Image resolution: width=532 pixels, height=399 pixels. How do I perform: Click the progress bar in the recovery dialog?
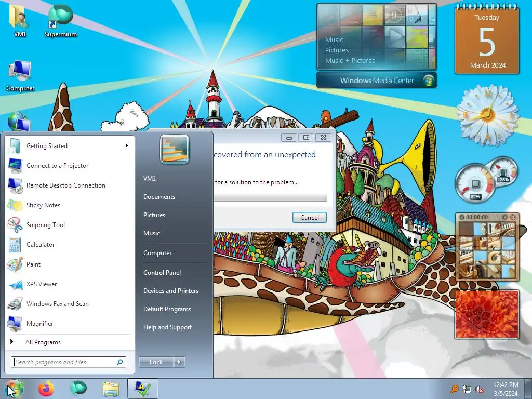[x=270, y=198]
